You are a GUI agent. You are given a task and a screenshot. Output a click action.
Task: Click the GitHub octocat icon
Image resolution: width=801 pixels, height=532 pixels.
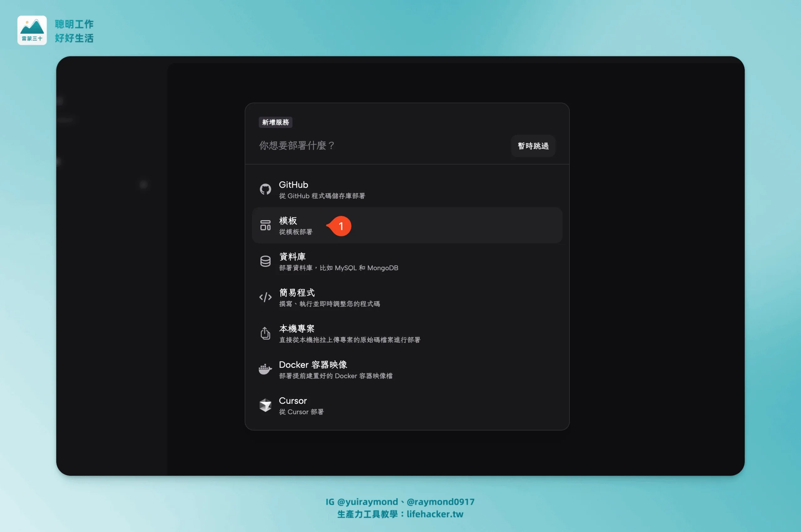[x=265, y=189]
